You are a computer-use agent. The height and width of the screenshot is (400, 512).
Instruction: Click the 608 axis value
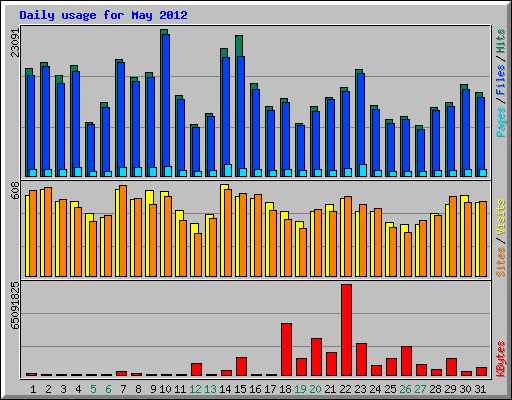coord(16,191)
